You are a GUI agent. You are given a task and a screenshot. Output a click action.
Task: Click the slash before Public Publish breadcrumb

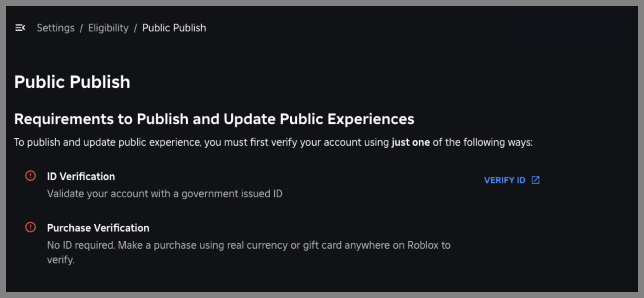coord(135,28)
